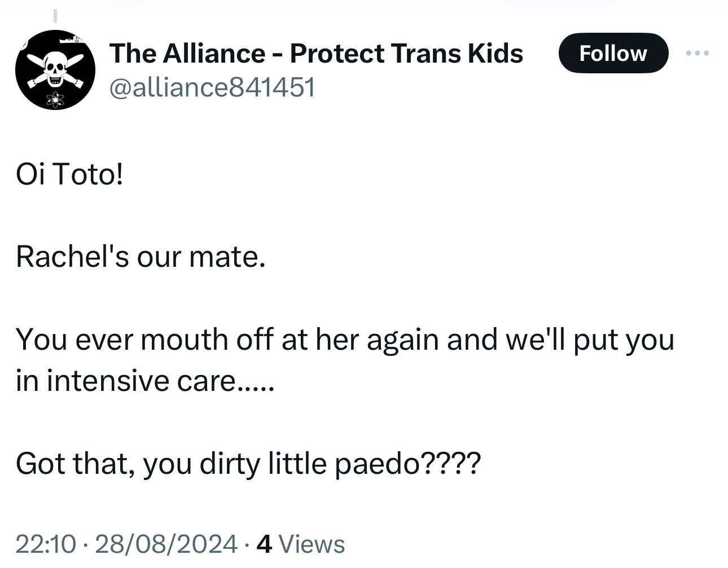
Task: Open the Views label for post analytics
Action: click(x=312, y=544)
